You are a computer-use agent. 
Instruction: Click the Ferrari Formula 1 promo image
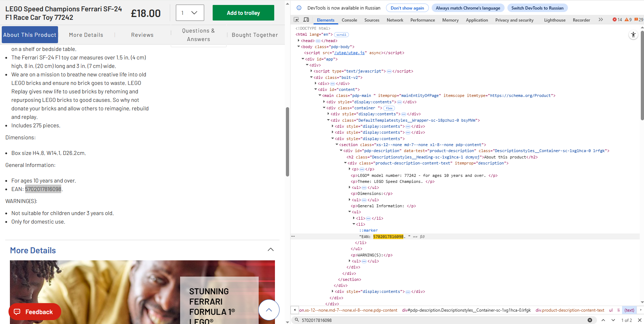pyautogui.click(x=142, y=292)
